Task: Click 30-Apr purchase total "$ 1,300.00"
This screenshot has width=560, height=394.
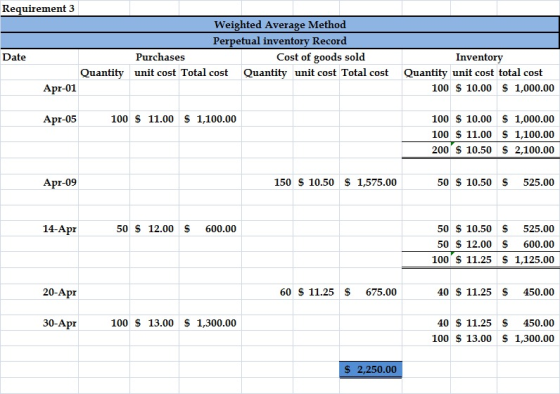Action: pyautogui.click(x=210, y=323)
